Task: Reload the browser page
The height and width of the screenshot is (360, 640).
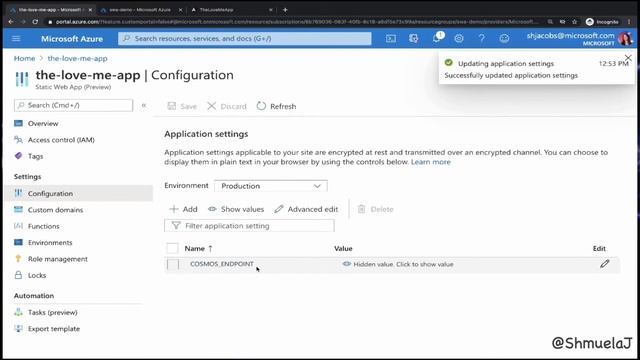Action: 35,22
